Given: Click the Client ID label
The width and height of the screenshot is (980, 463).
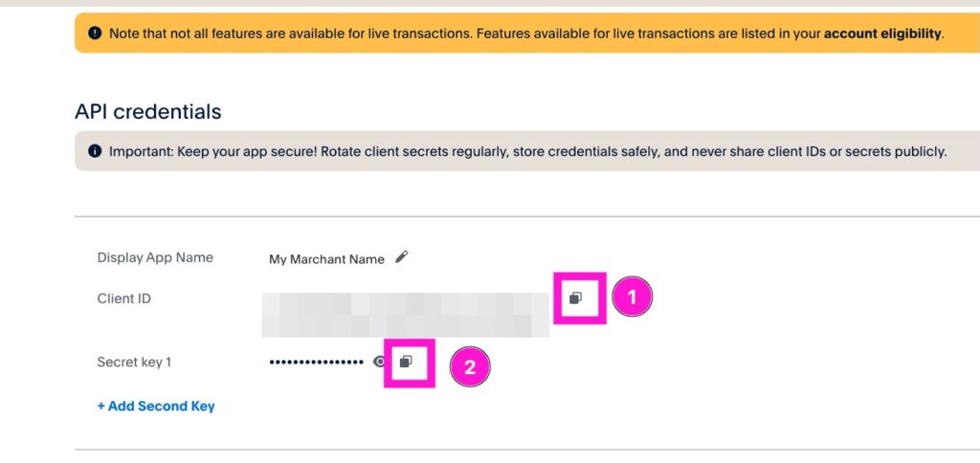Looking at the screenshot, I should 123,298.
